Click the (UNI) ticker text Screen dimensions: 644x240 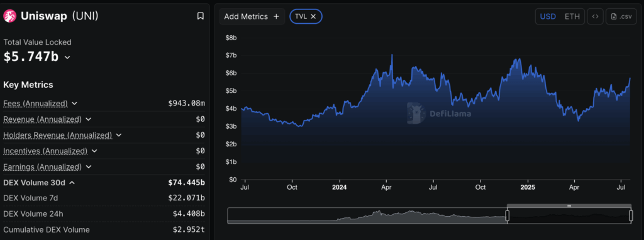pos(85,16)
